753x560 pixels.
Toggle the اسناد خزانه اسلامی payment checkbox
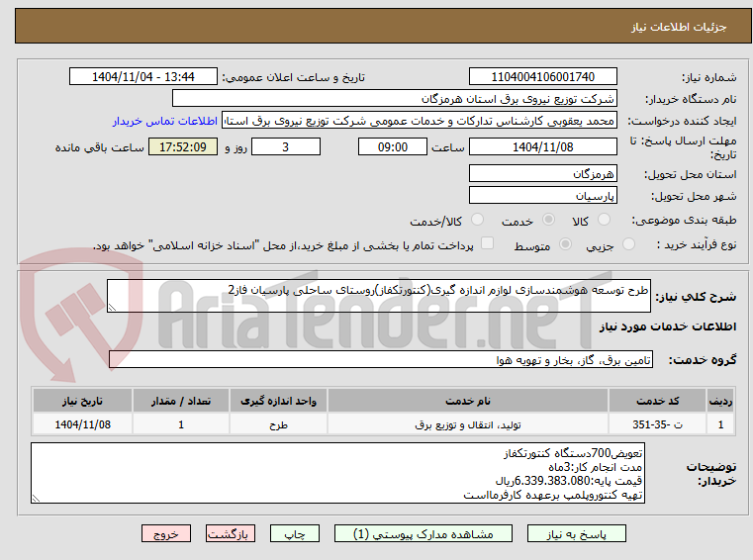(487, 243)
